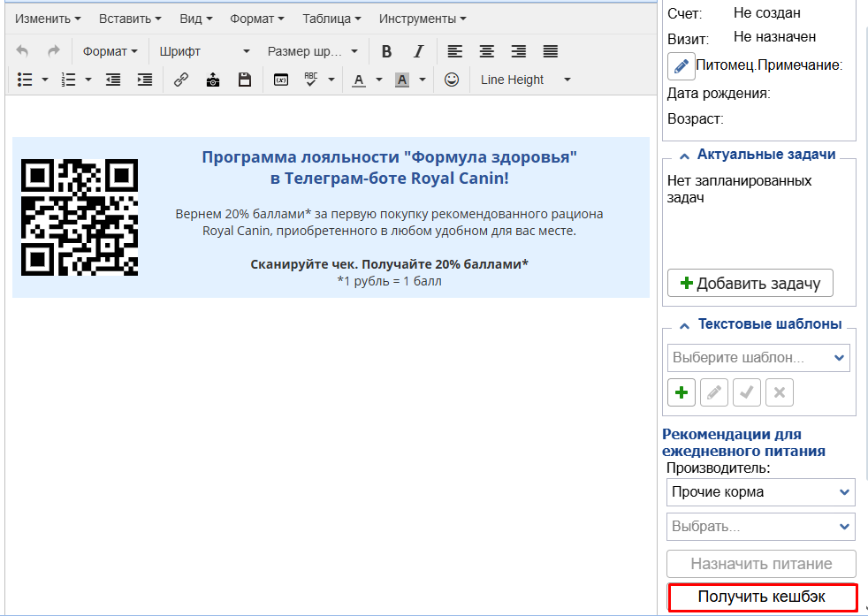
Task: Open the Таблица menu
Action: tap(331, 19)
